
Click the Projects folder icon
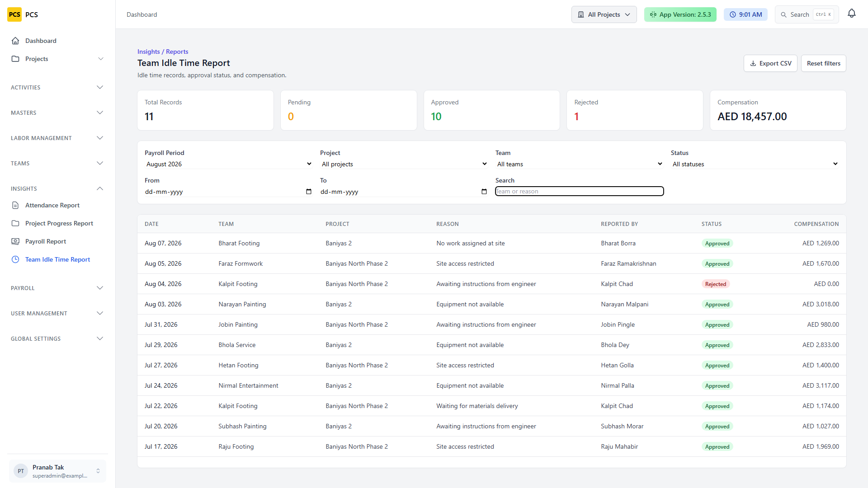coord(15,59)
